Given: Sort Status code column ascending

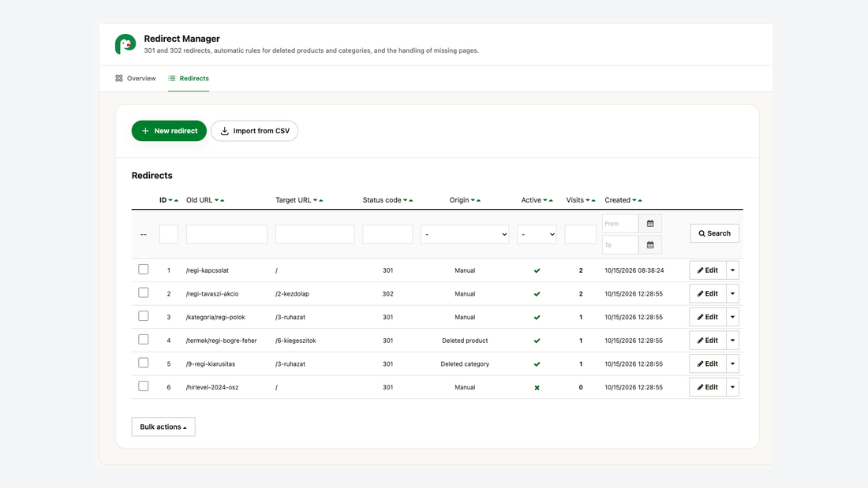Looking at the screenshot, I should 411,200.
